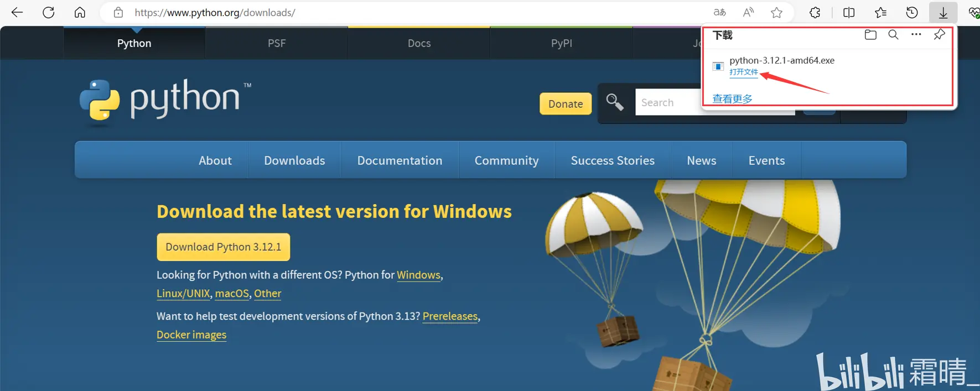The width and height of the screenshot is (980, 391).
Task: View site info via the lock icon
Action: [118, 12]
